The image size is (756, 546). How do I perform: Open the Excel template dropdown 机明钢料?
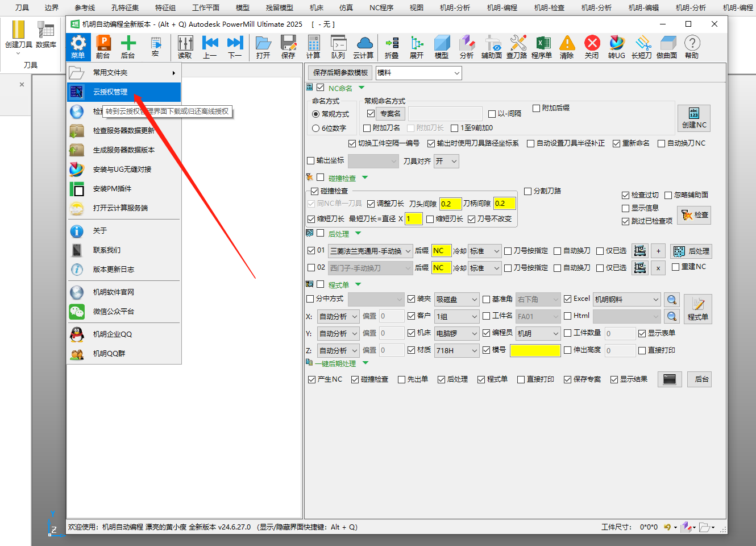point(627,299)
